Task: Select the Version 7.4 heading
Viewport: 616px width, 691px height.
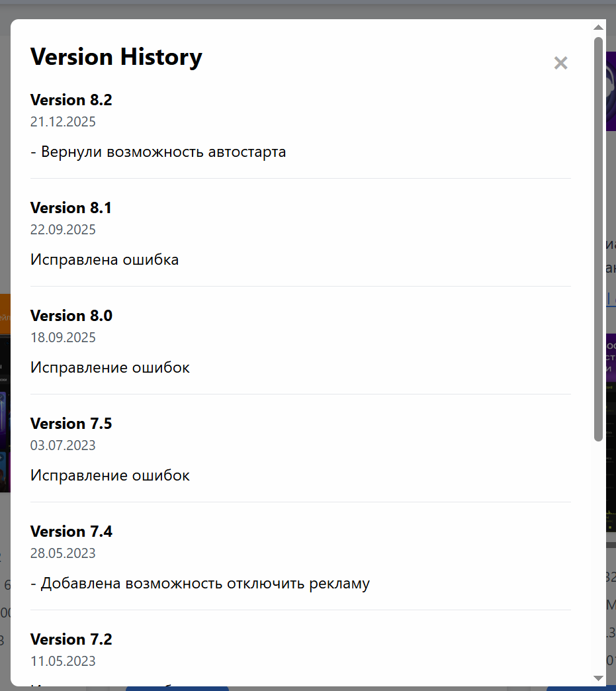Action: click(x=71, y=531)
